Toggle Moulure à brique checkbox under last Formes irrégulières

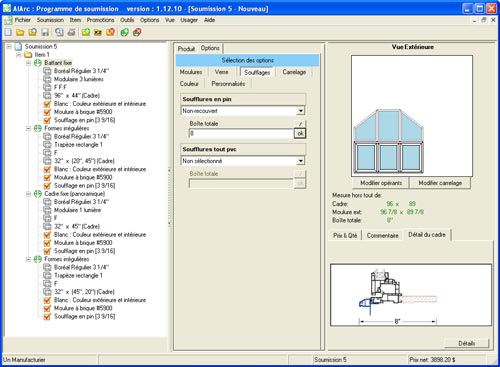coord(47,308)
